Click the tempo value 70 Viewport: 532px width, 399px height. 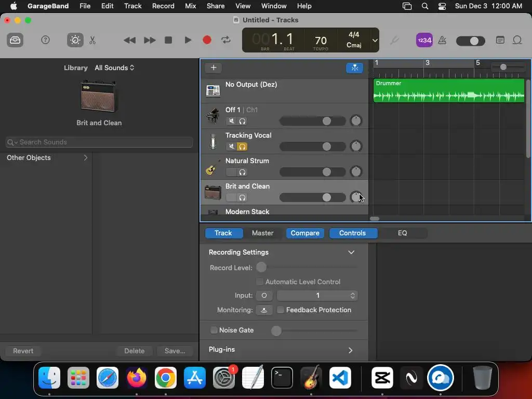click(321, 41)
